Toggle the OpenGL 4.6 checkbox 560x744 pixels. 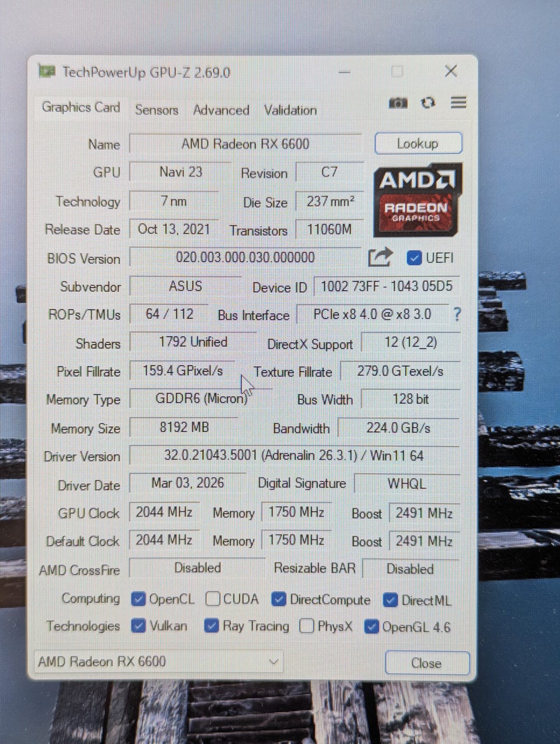click(x=372, y=627)
